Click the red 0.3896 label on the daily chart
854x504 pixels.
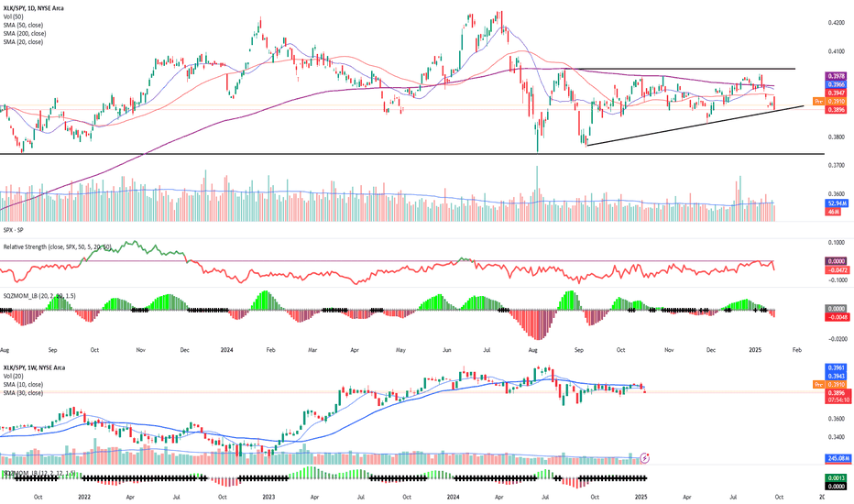(x=837, y=110)
